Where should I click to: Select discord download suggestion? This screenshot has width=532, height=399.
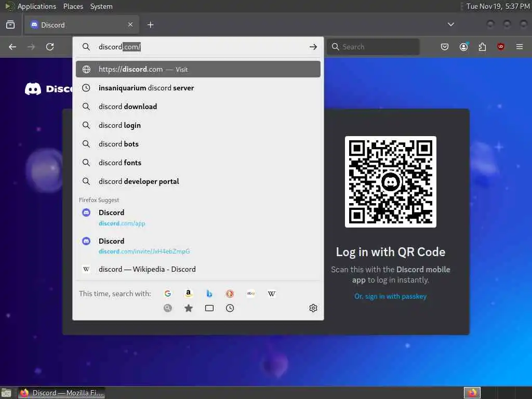[x=198, y=107]
